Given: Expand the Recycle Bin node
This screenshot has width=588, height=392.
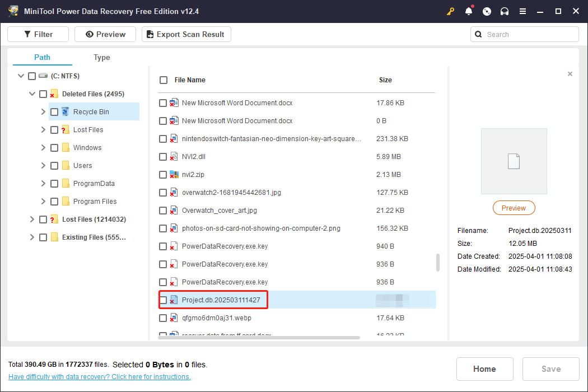Looking at the screenshot, I should click(x=43, y=112).
